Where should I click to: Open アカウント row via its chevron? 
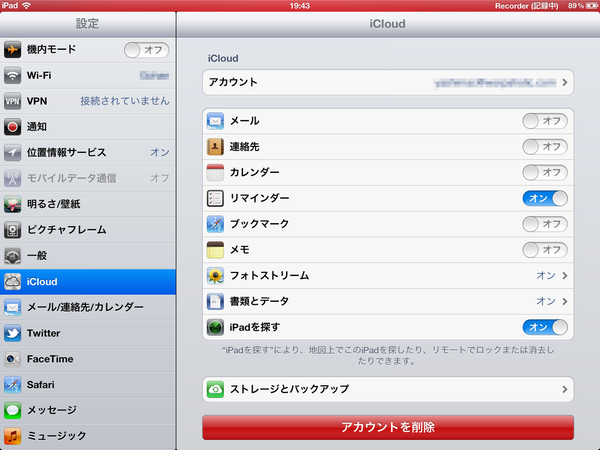click(x=565, y=82)
